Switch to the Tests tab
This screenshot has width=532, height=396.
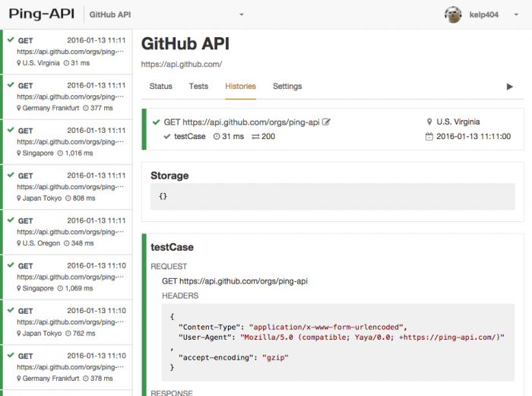[x=198, y=86]
